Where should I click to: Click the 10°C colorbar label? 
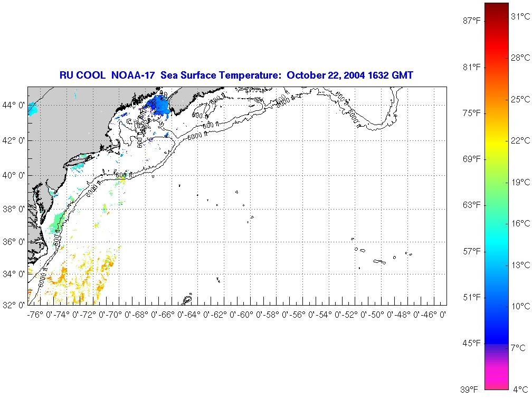click(x=520, y=306)
